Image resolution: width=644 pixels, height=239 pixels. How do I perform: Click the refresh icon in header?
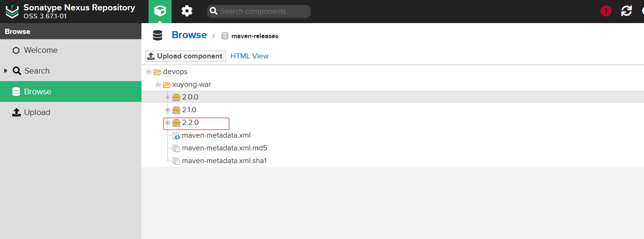click(x=627, y=11)
